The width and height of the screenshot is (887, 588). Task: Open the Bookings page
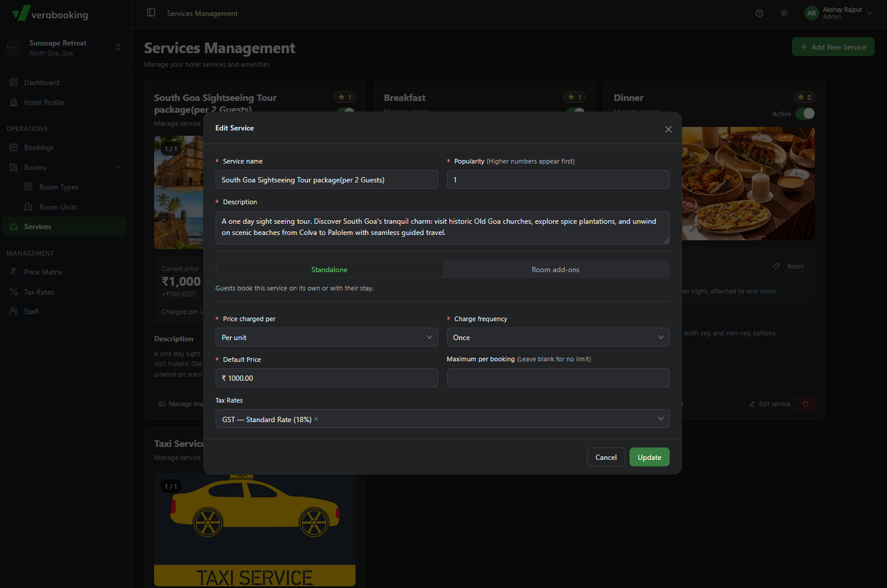(64, 148)
